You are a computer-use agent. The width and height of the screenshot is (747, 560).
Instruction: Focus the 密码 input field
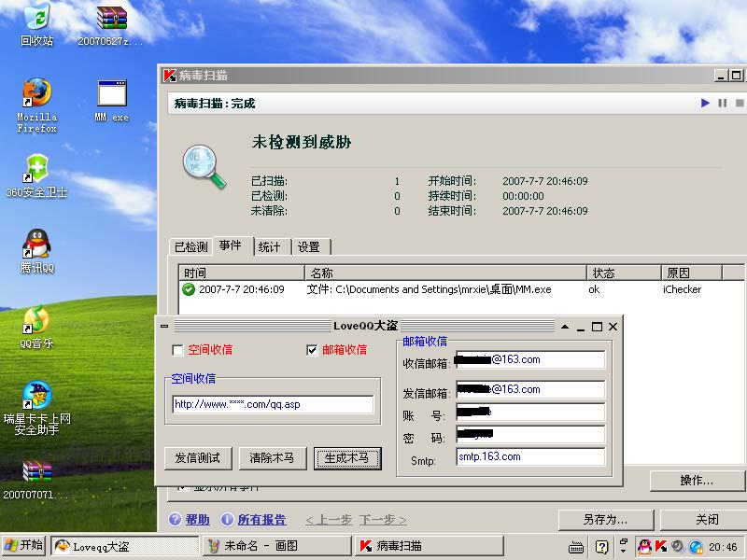pyautogui.click(x=530, y=434)
